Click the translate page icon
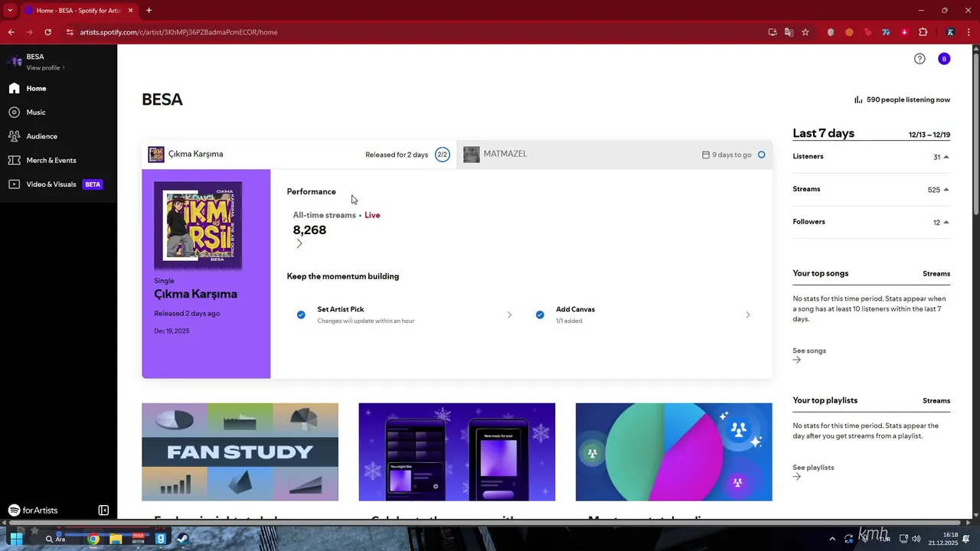This screenshot has width=980, height=551. pyautogui.click(x=789, y=32)
